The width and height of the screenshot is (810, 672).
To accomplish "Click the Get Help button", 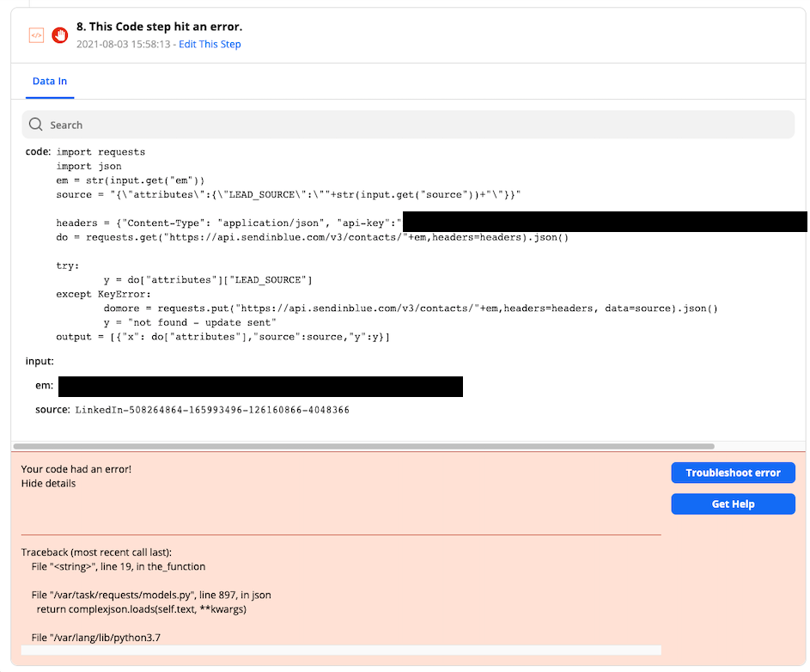I will coord(733,504).
